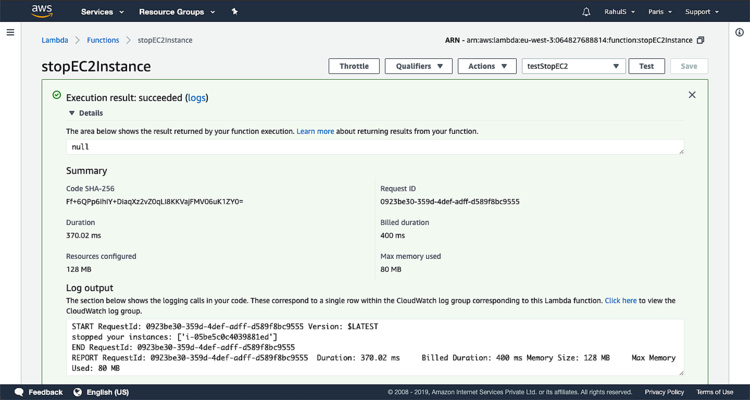This screenshot has width=750, height=400.
Task: Click the pin shortcut icon in navbar
Action: pyautogui.click(x=235, y=12)
